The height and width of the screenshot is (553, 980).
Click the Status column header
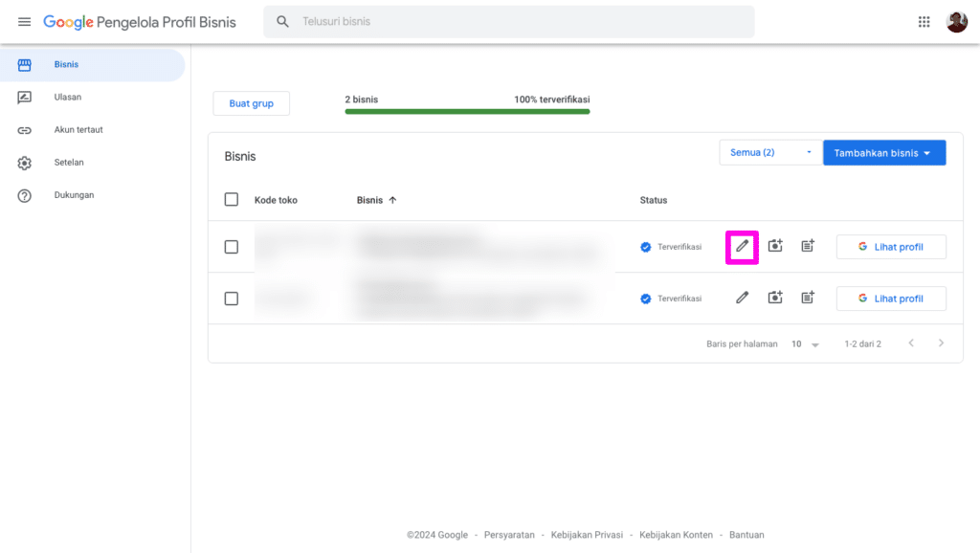tap(653, 201)
